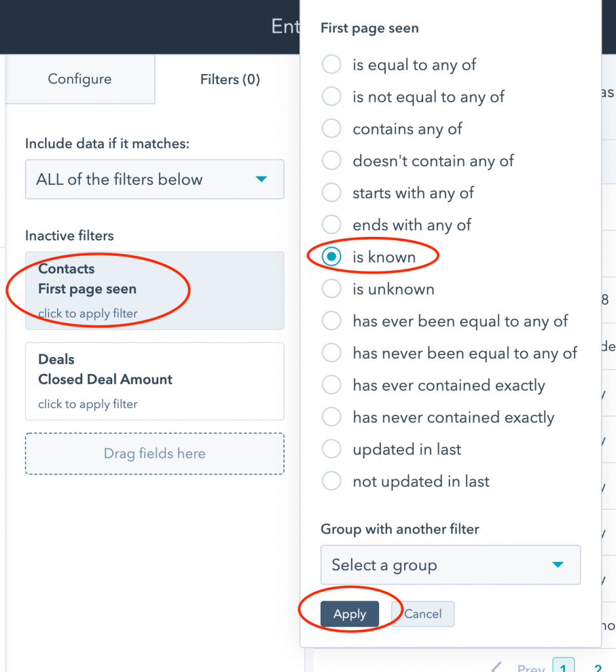Click the Contacts 'First page seen' inactive filter
Viewport: 616px width, 672px height.
[x=154, y=290]
